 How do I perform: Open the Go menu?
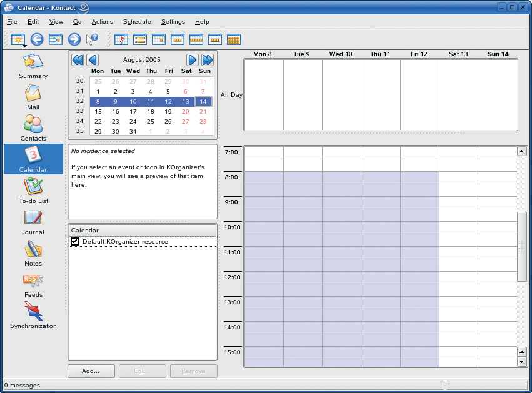tap(77, 22)
